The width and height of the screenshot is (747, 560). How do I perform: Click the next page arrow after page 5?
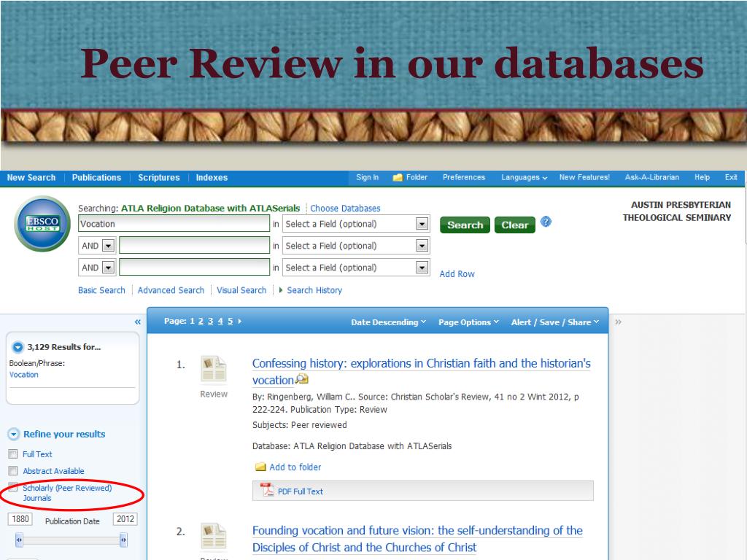(x=239, y=322)
